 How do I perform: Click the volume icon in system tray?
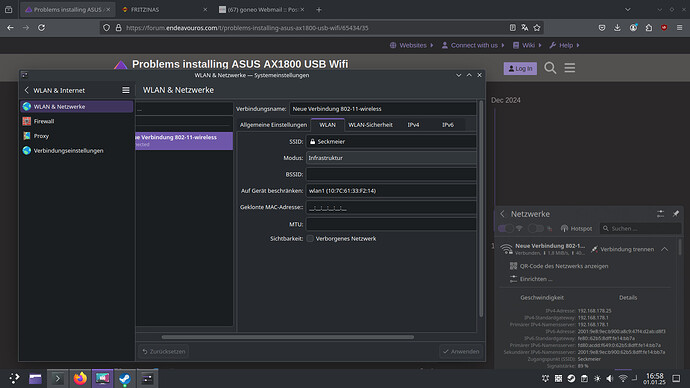[x=609, y=378]
